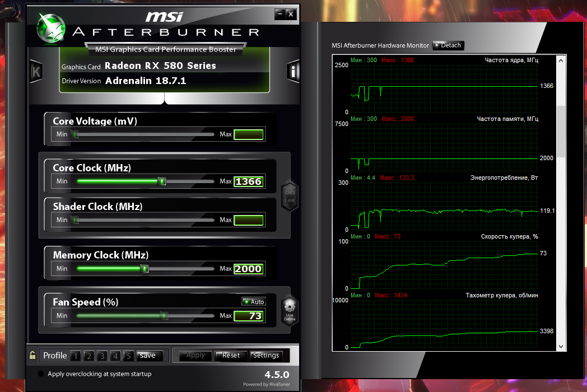Select profile slot 3

pos(102,356)
